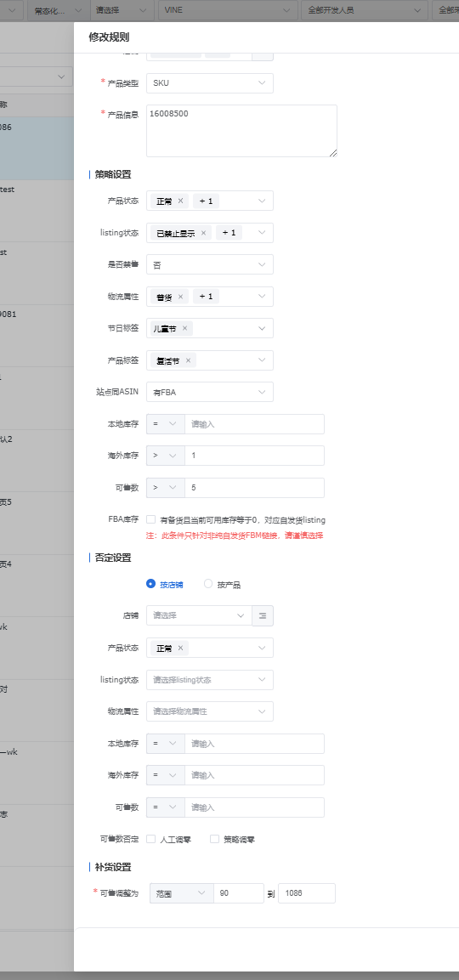Viewport: 459px width, 980px height.
Task: Check the 策略调零 checkbox
Action: [214, 839]
